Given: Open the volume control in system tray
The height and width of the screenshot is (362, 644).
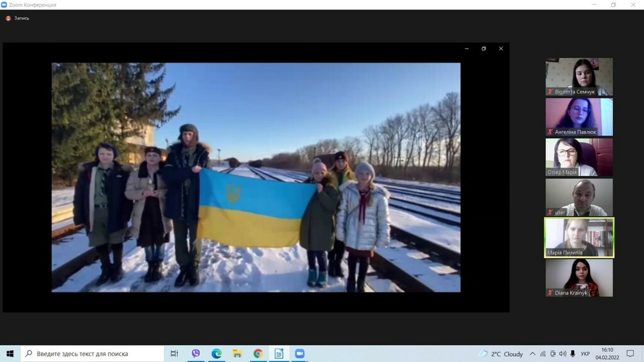Looking at the screenshot, I should [562, 354].
